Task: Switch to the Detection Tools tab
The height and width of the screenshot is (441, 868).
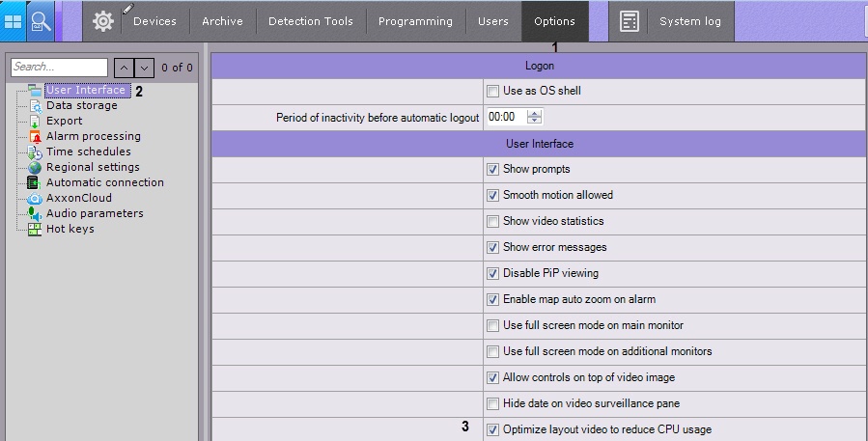Action: (311, 21)
